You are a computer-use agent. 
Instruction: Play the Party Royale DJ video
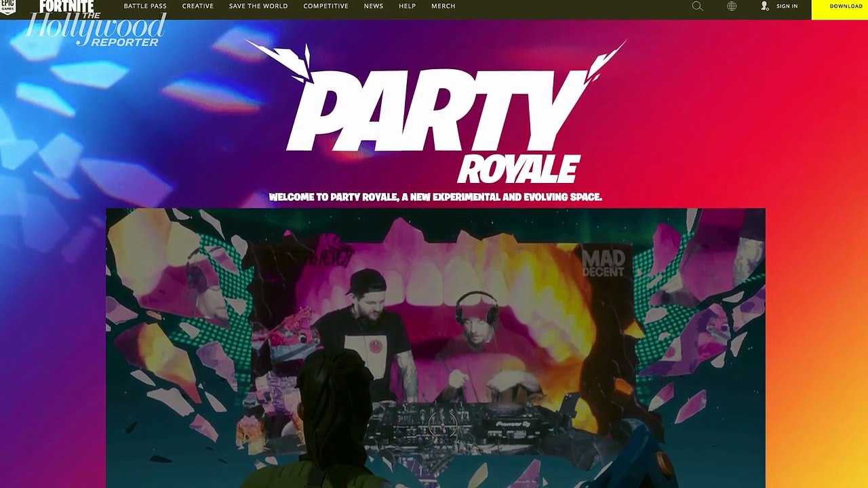435,348
